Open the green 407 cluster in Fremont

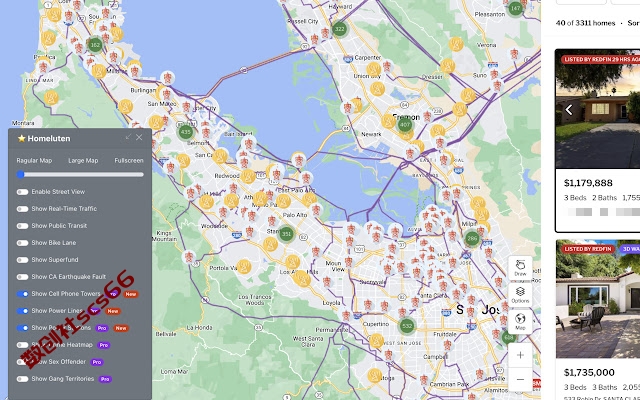[x=404, y=125]
